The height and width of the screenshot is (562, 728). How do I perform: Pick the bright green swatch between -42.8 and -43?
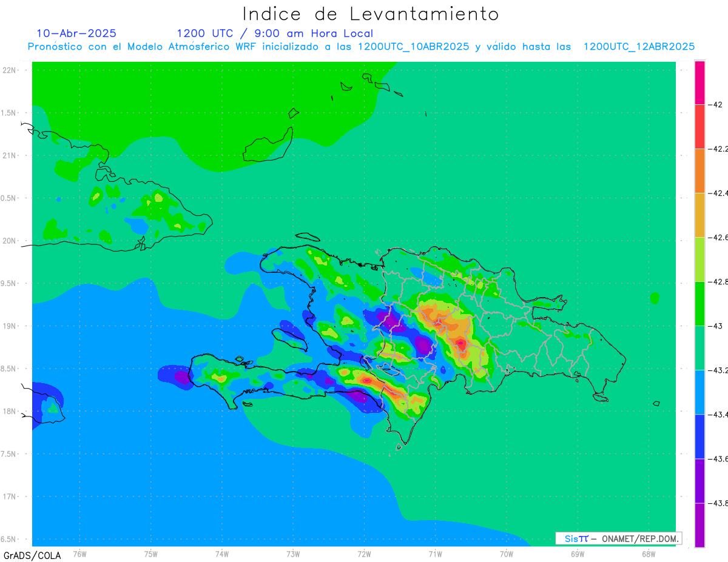coord(699,303)
